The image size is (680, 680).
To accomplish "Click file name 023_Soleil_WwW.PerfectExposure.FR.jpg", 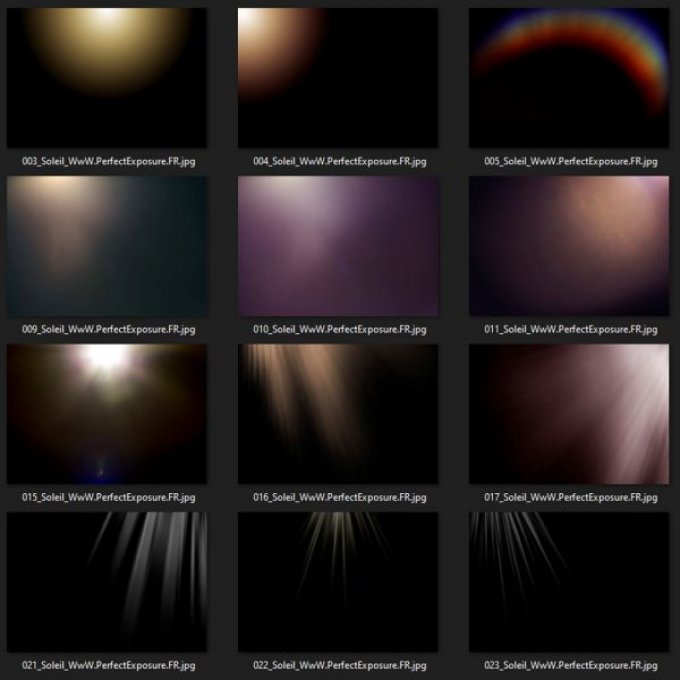I will pos(571,665).
